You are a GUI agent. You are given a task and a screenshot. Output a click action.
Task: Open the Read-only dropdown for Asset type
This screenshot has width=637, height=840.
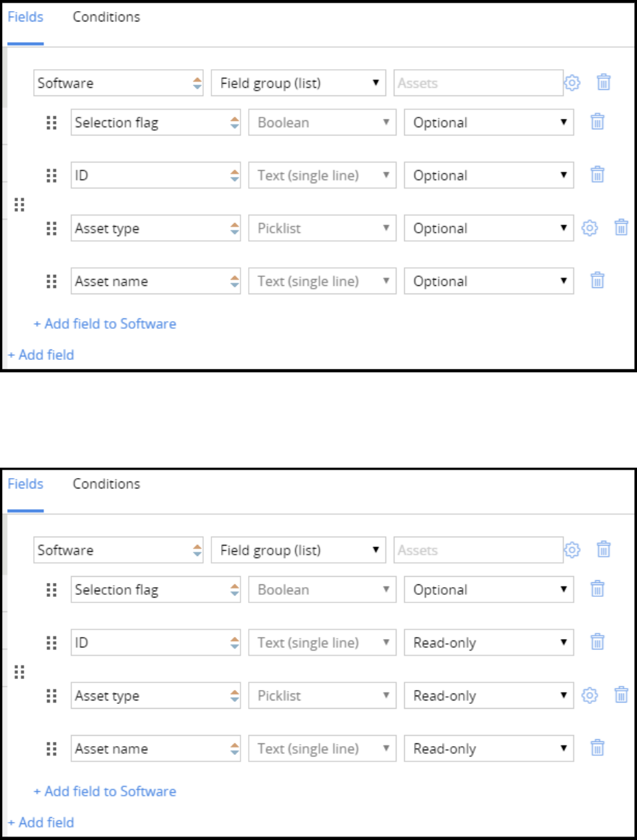coord(488,696)
